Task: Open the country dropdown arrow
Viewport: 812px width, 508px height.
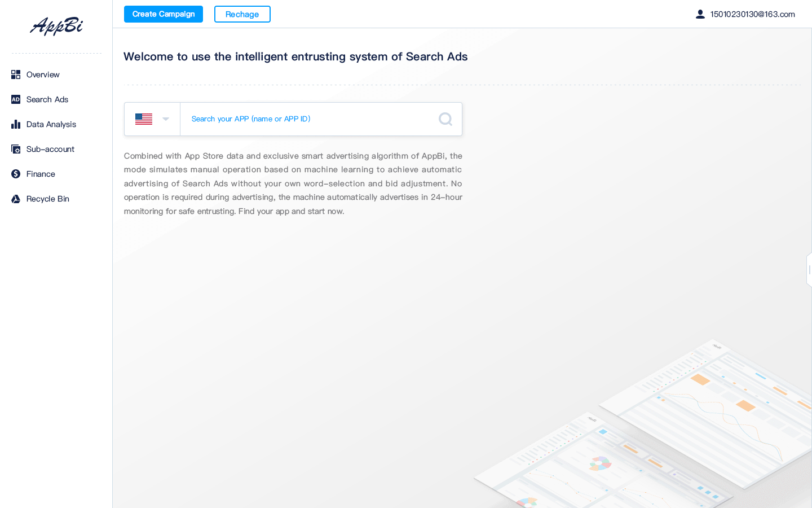Action: [x=166, y=119]
